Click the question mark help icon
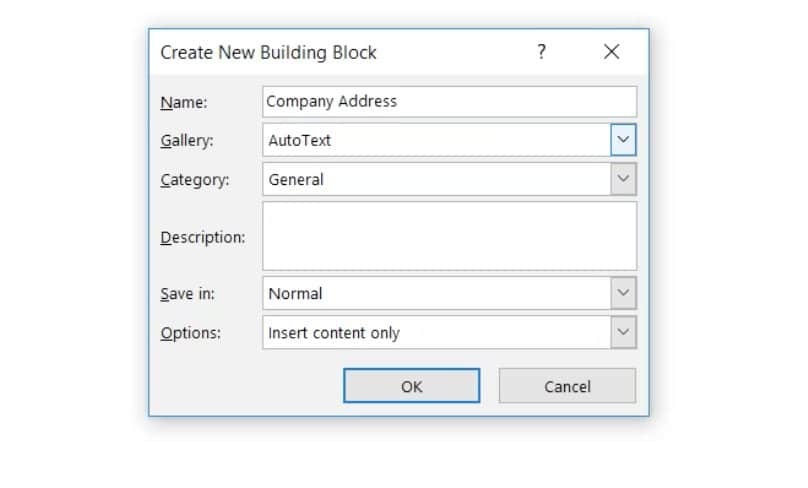 pyautogui.click(x=541, y=52)
